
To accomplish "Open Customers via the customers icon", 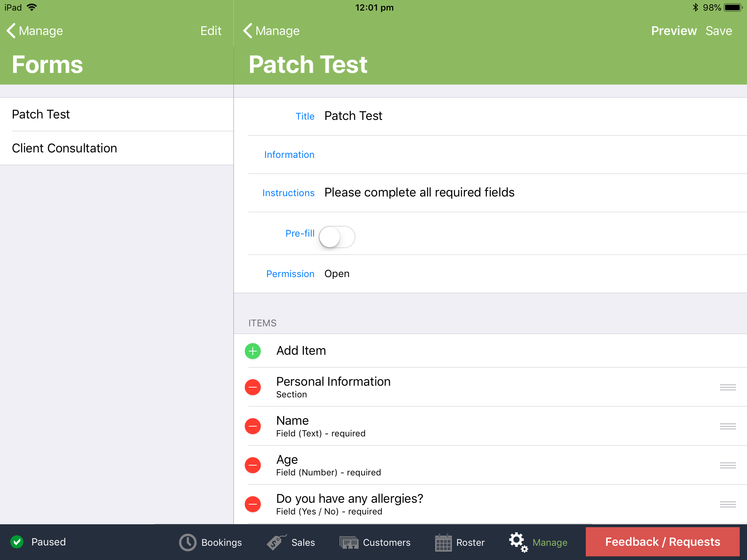I will click(x=349, y=542).
